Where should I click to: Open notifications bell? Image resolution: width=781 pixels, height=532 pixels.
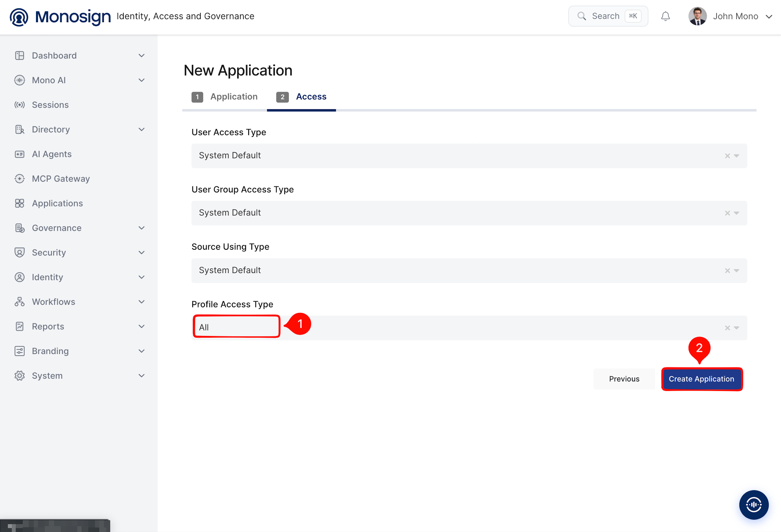click(x=665, y=16)
